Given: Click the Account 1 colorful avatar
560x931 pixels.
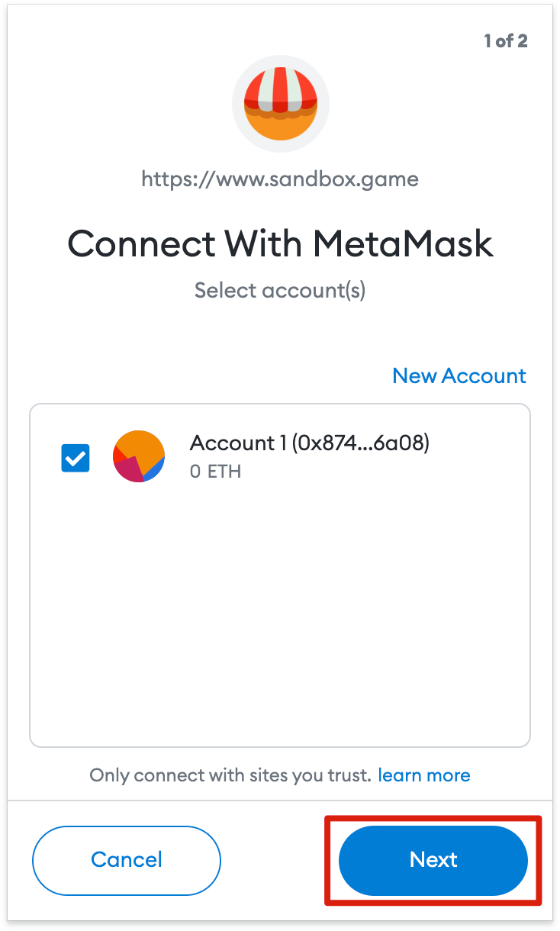Looking at the screenshot, I should point(139,456).
